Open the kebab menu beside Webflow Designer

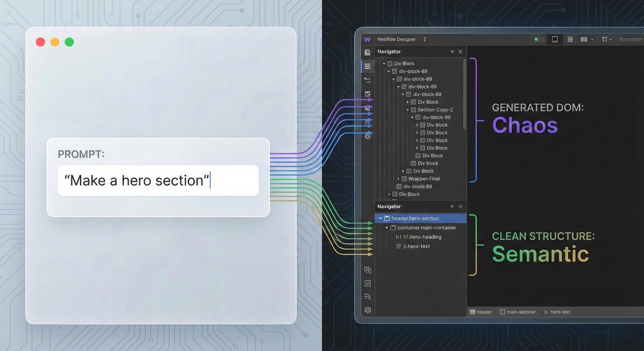pyautogui.click(x=424, y=39)
